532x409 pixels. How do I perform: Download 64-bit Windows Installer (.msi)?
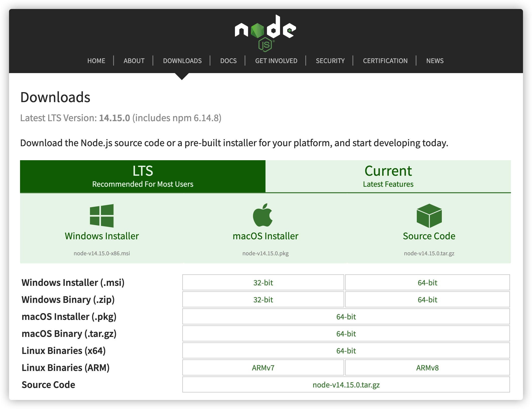click(427, 283)
